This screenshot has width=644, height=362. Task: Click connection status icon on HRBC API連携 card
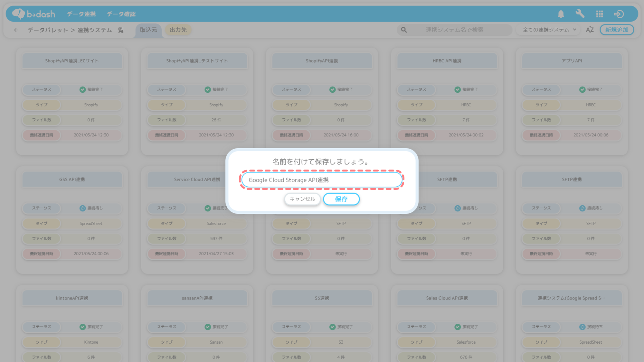point(458,89)
